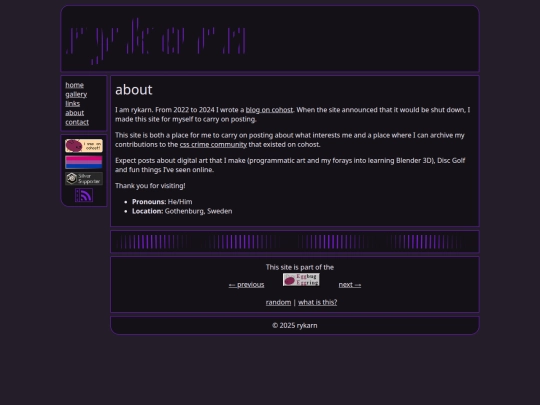Click the bisexual pride flag badge

click(84, 162)
